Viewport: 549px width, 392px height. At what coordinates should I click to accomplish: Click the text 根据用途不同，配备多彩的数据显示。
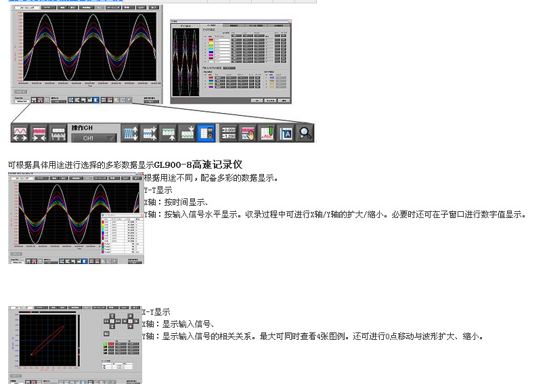[x=211, y=178]
